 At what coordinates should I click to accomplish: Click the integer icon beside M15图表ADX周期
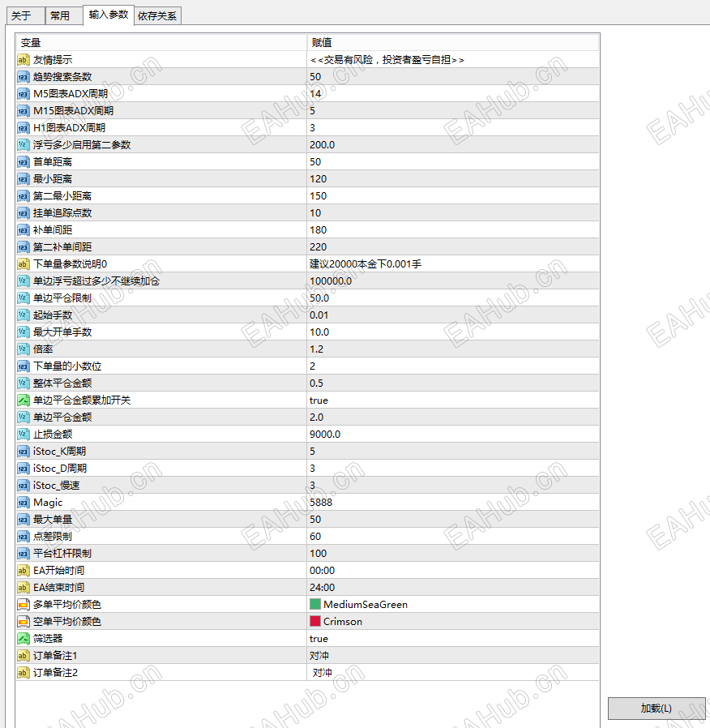(x=24, y=111)
